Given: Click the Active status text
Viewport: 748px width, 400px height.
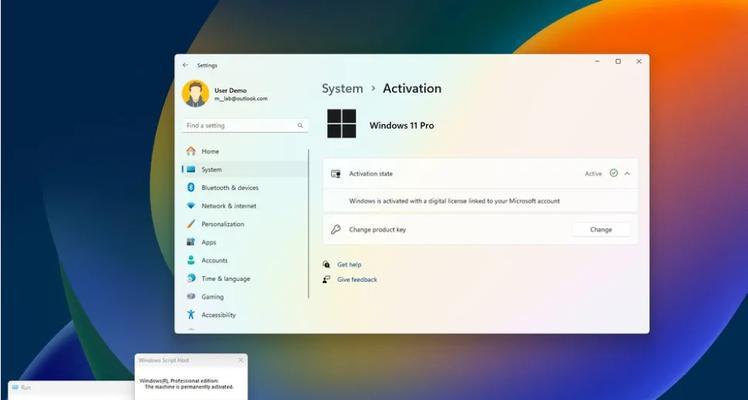Looking at the screenshot, I should [x=593, y=174].
